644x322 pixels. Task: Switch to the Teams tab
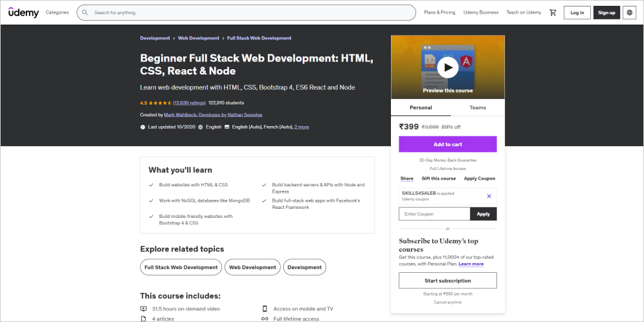coord(477,107)
